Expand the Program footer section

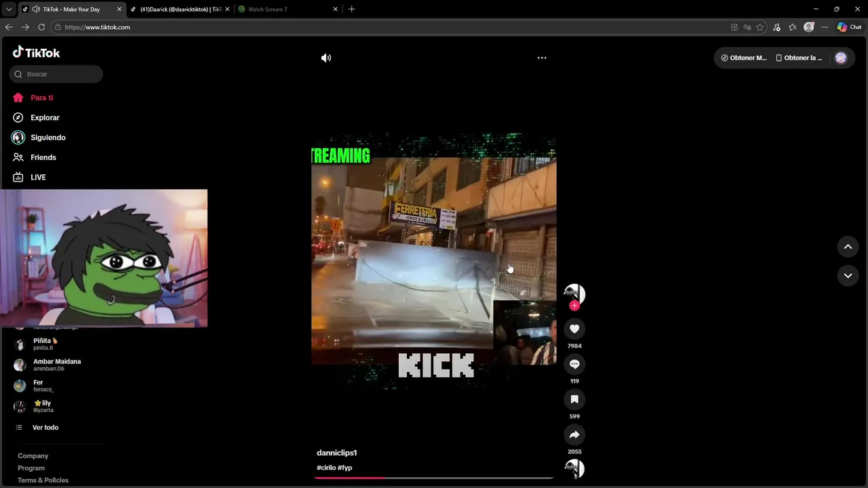pos(31,468)
